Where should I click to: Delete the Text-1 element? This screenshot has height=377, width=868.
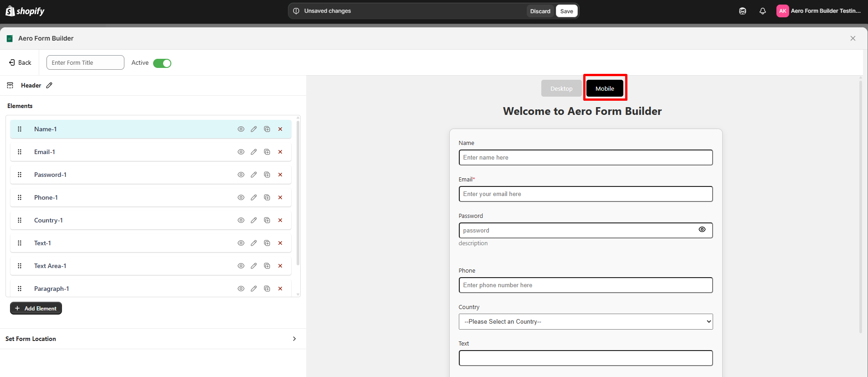click(x=280, y=243)
